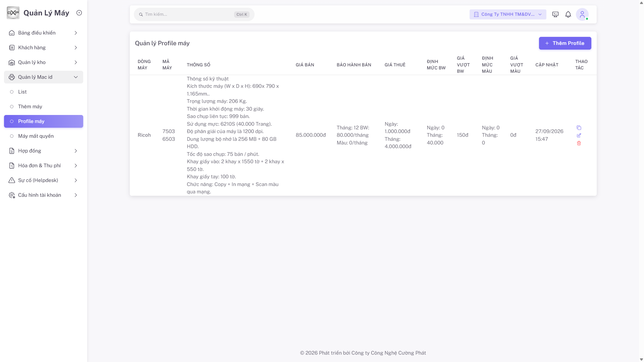Image resolution: width=644 pixels, height=362 pixels.
Task: Click the Ctrl K shortcut badge
Action: click(241, 14)
